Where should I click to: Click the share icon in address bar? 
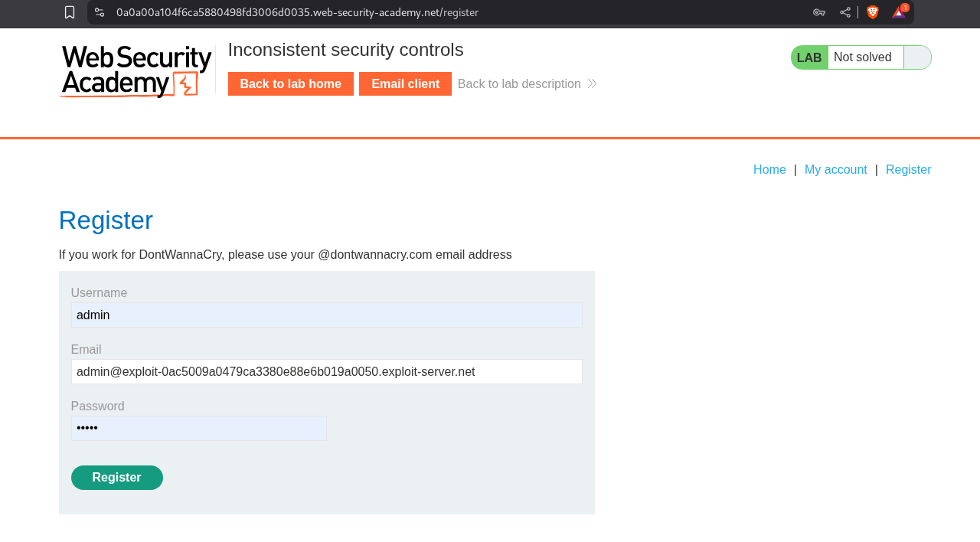tap(845, 12)
